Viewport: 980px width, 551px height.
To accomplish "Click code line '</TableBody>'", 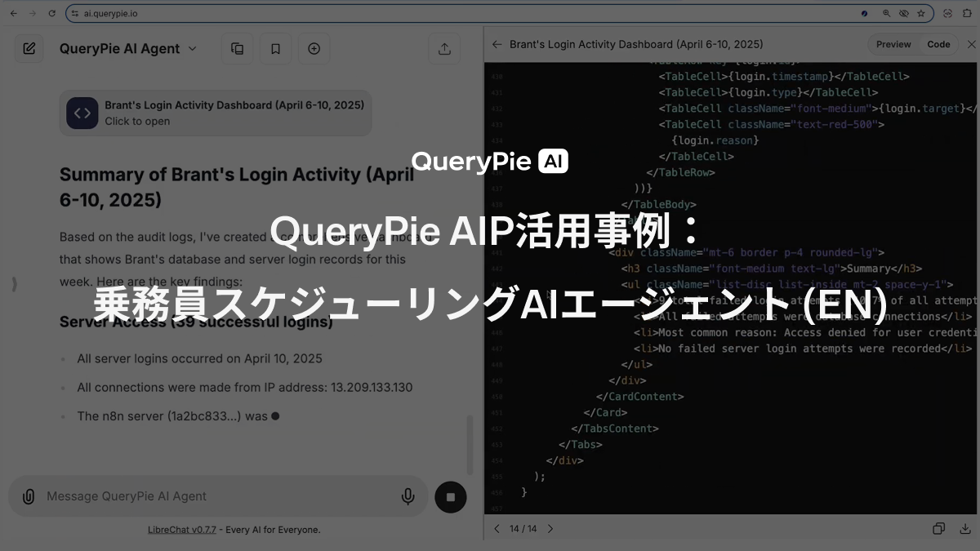I will click(659, 204).
